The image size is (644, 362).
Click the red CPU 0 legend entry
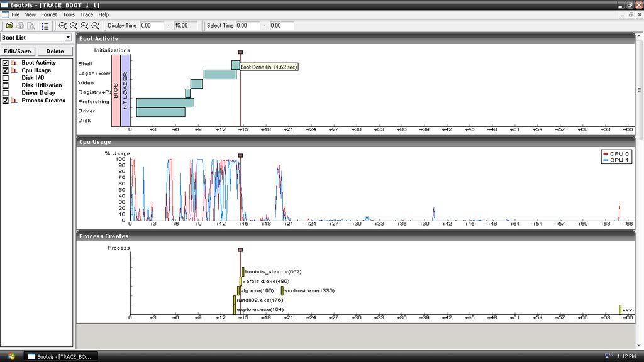[616, 154]
